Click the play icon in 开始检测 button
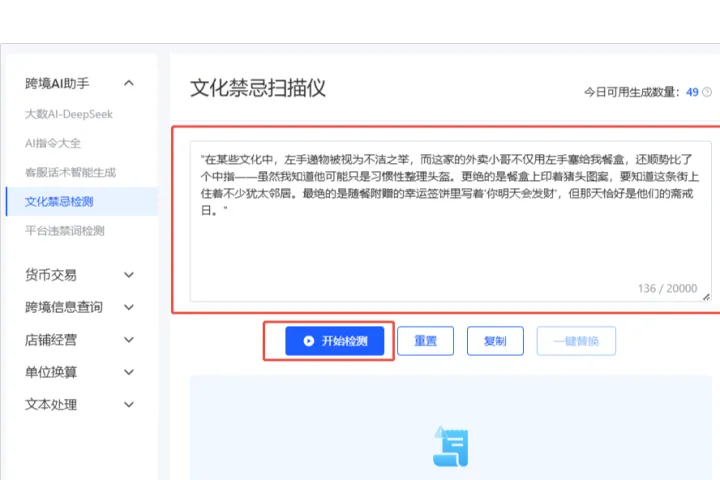This screenshot has height=480, width=720. (309, 341)
